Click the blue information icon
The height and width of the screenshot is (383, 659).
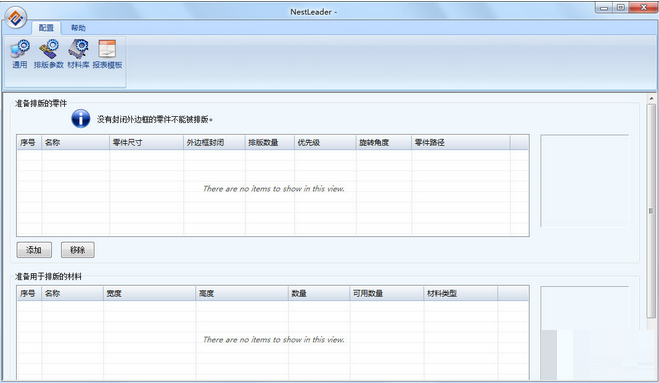click(80, 119)
